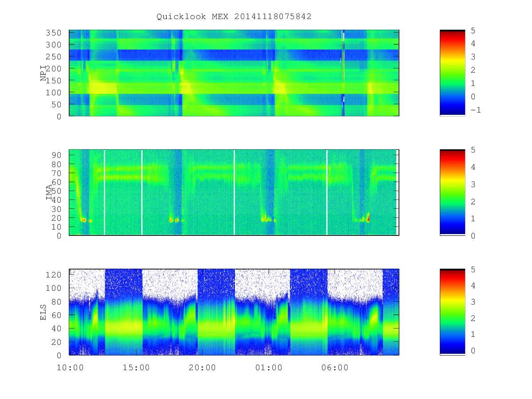
Task: Click the 3 label on the ELS colorbar
Action: (473, 302)
